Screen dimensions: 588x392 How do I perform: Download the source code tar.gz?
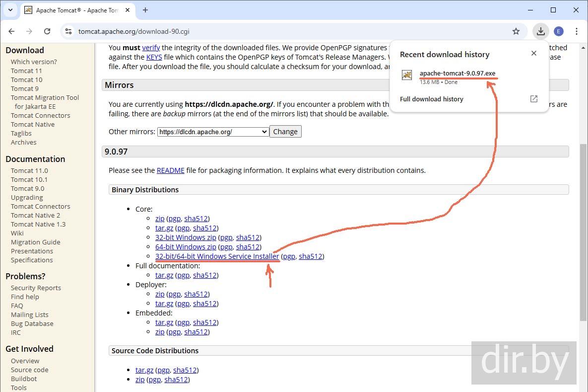coord(144,370)
